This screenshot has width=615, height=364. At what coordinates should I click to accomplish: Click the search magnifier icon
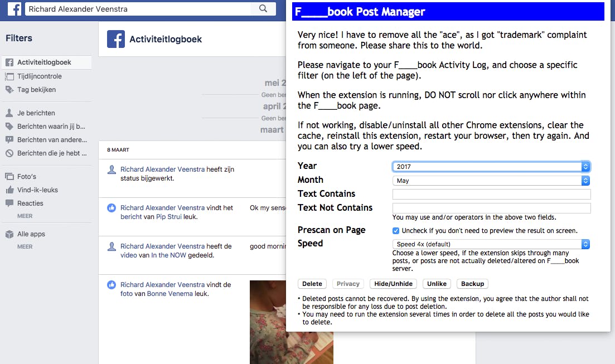pos(263,8)
